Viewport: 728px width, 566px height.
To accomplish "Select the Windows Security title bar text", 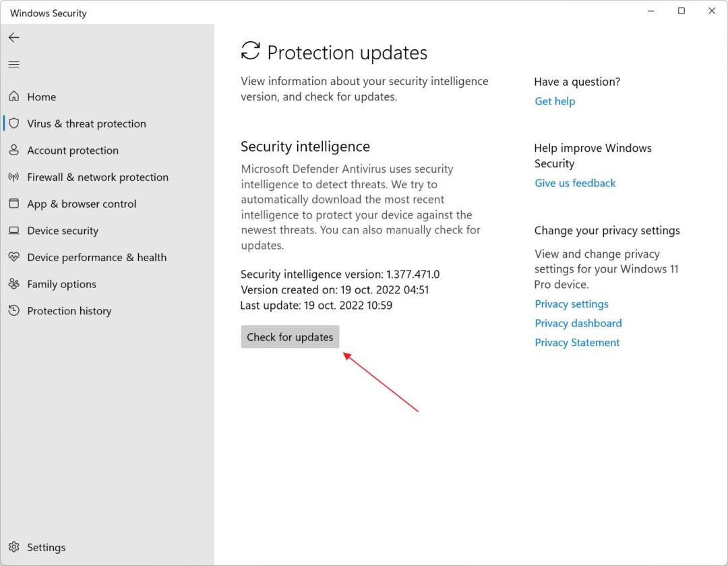I will tap(47, 13).
